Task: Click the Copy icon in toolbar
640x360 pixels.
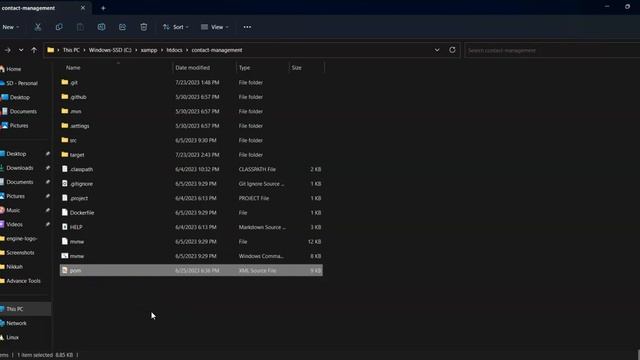Action: [x=59, y=27]
